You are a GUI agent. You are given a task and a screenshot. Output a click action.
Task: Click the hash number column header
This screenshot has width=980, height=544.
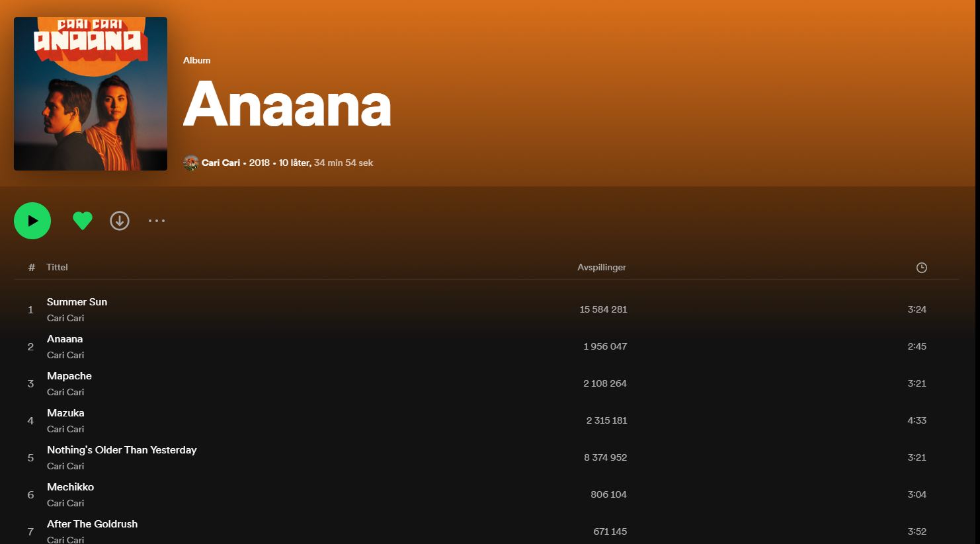(31, 267)
